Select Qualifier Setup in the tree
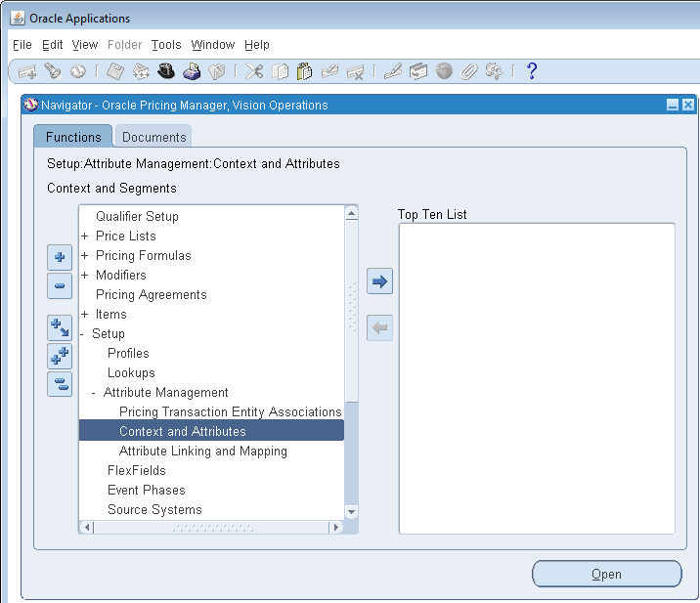700x603 pixels. (137, 216)
